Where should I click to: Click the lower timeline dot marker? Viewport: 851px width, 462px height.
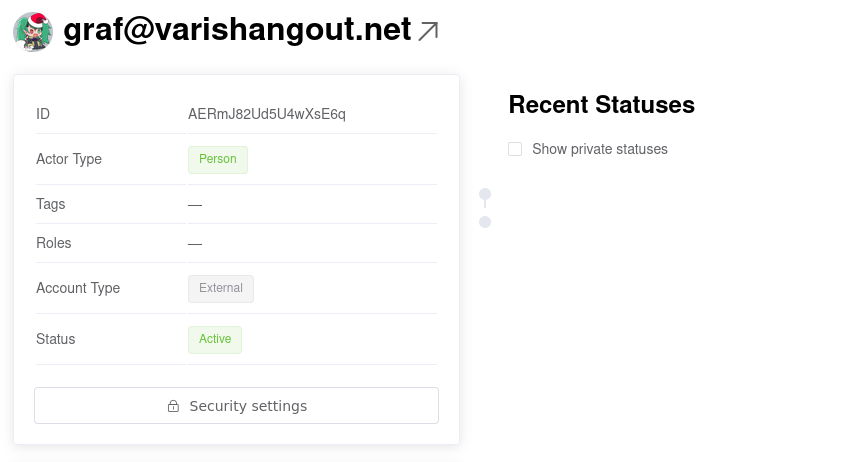point(485,222)
